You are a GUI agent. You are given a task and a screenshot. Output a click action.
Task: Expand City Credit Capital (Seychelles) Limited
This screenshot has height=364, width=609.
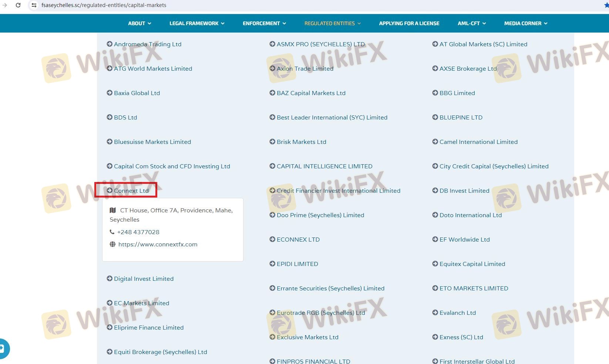494,166
